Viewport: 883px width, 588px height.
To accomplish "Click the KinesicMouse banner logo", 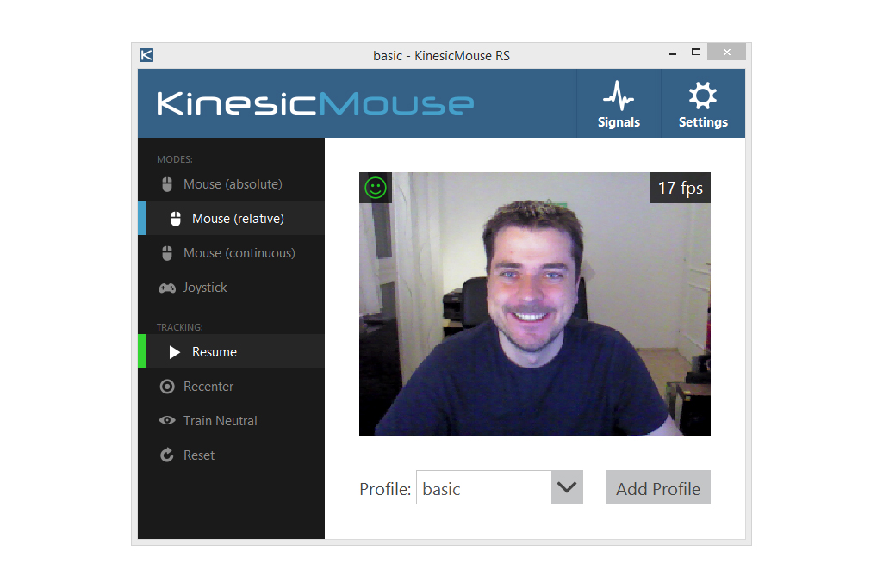I will [315, 103].
